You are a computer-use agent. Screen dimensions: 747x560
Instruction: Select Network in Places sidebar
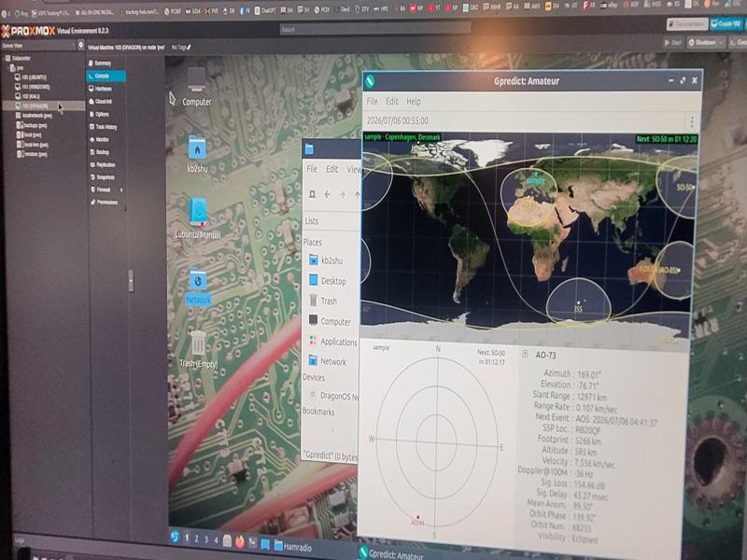click(x=328, y=361)
